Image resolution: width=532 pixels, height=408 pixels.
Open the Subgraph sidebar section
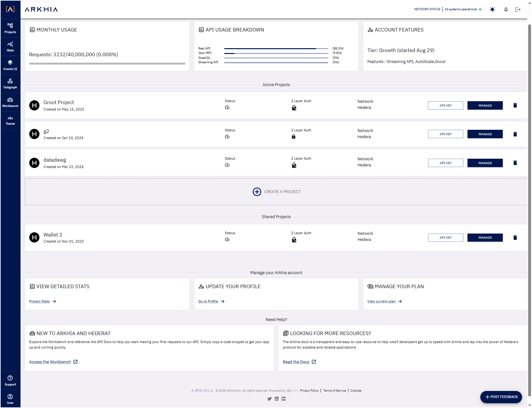tap(10, 84)
